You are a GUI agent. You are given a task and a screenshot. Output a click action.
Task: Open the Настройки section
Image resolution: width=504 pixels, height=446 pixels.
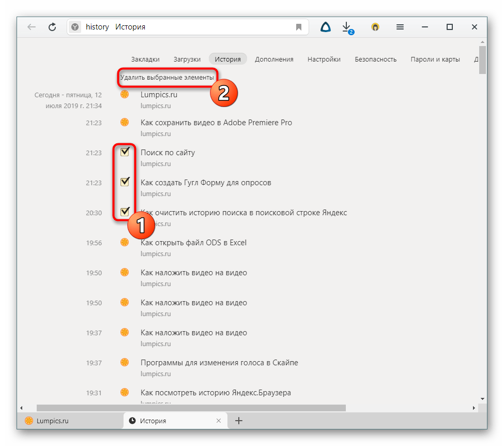[324, 59]
